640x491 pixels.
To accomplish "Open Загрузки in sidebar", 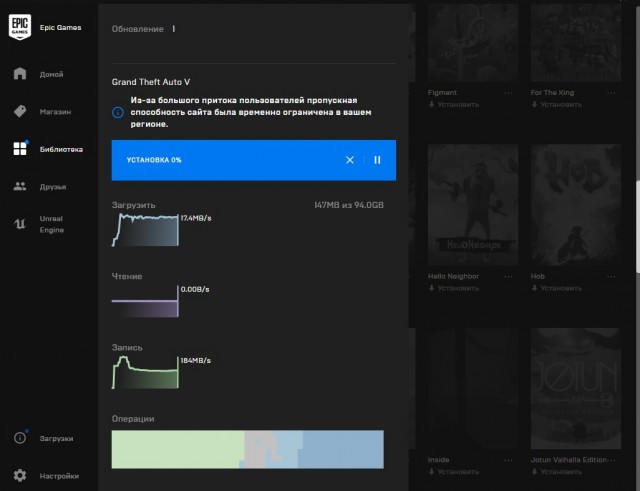I will [56, 438].
